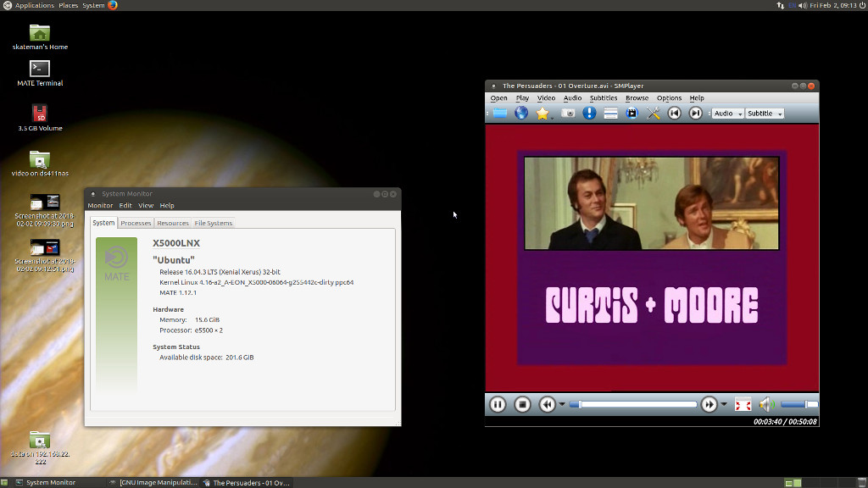
Task: Switch to the Resources tab
Action: pos(173,223)
